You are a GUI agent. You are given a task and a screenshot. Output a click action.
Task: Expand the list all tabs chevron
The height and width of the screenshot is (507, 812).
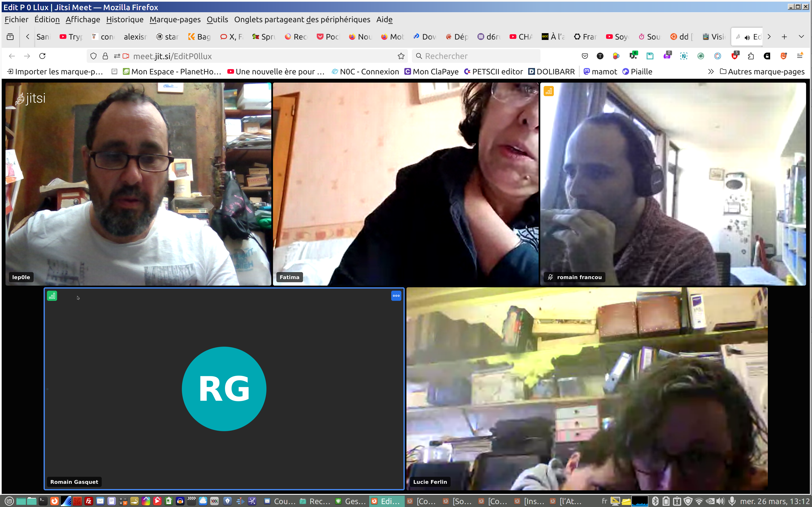pyautogui.click(x=801, y=37)
